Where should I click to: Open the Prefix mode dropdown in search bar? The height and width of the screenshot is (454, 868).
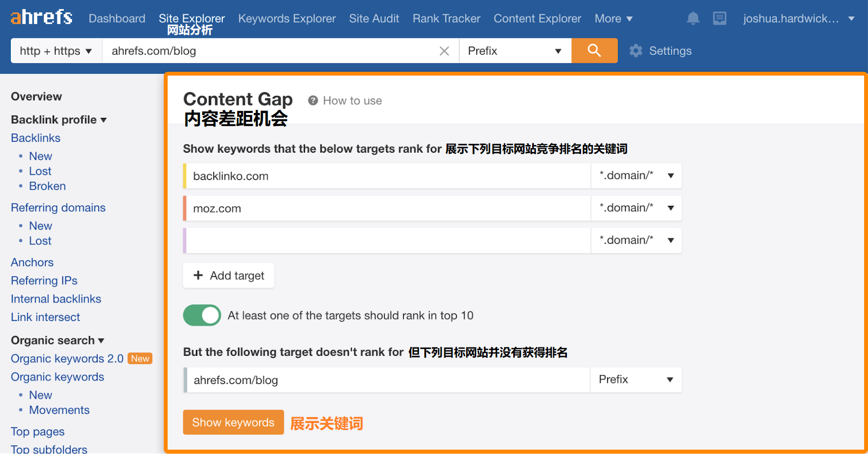tap(514, 51)
